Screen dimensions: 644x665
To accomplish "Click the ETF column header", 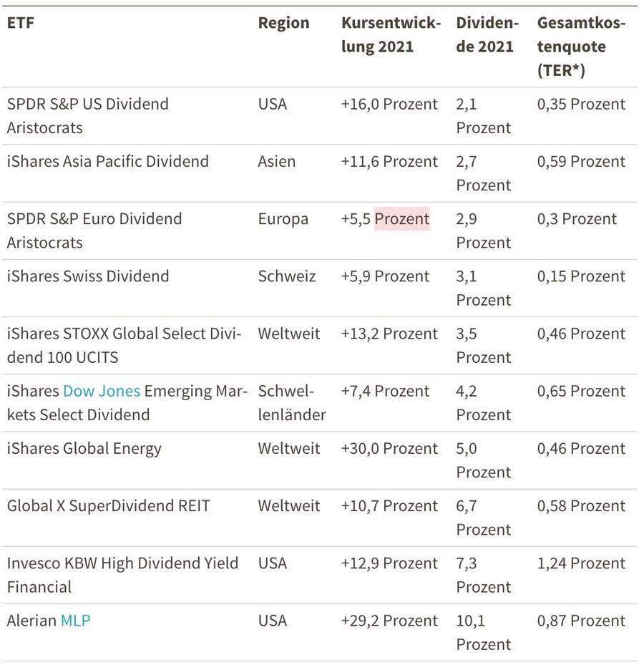I will [x=21, y=23].
